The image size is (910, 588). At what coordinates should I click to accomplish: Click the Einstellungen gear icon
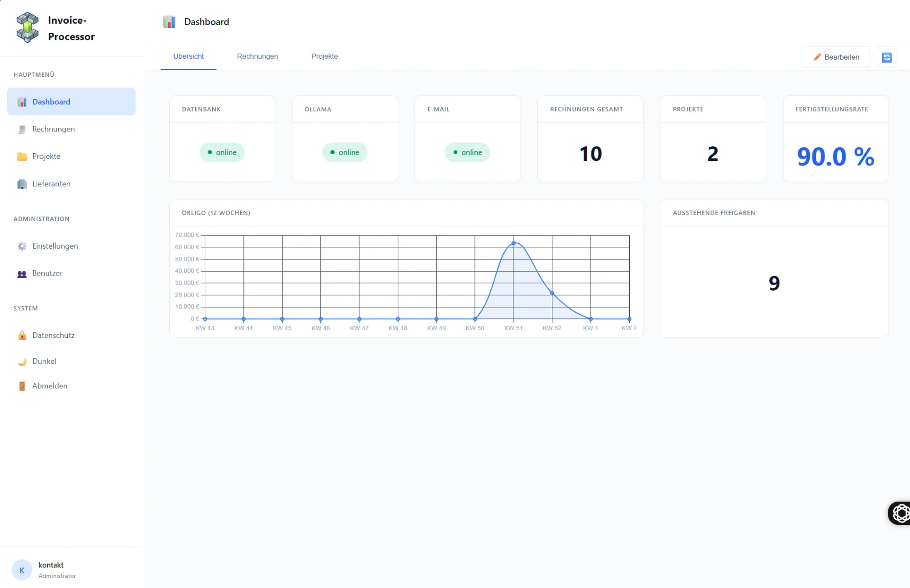pos(21,246)
